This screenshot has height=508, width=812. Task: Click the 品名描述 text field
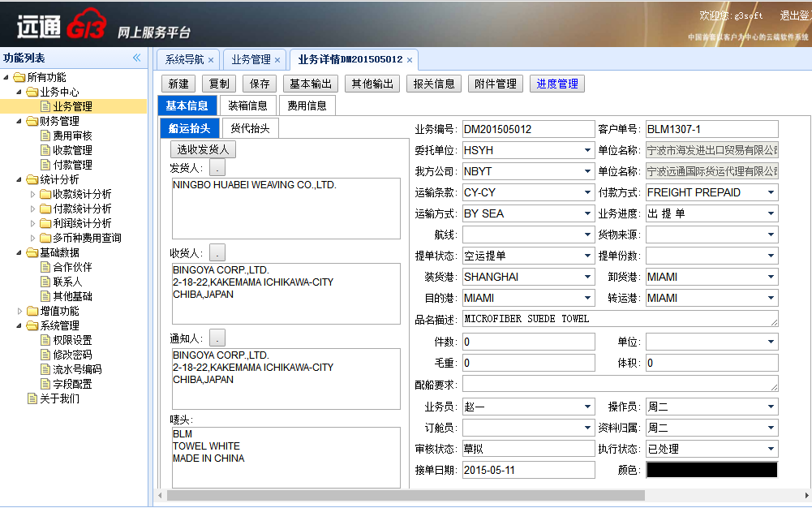(621, 319)
